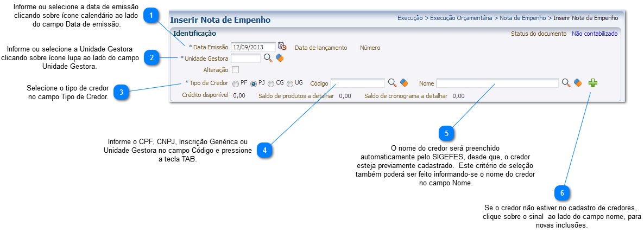Clear the Nome field with eraser icon
Image resolution: width=644 pixels, height=233 pixels.
click(578, 83)
